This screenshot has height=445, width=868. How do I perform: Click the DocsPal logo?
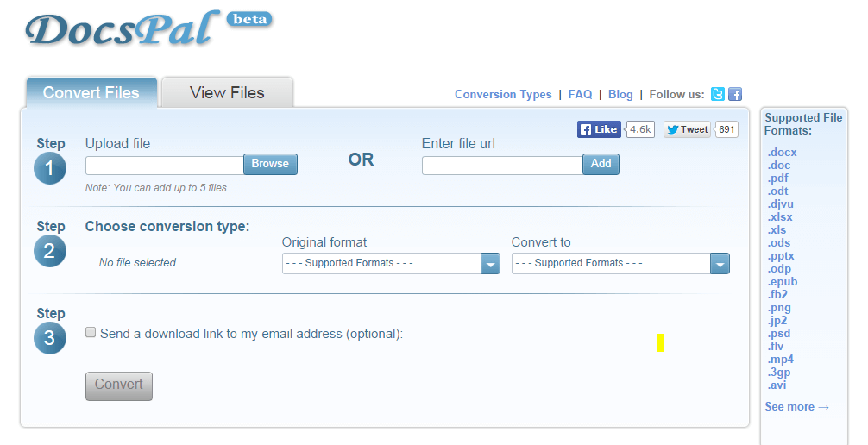[123, 28]
